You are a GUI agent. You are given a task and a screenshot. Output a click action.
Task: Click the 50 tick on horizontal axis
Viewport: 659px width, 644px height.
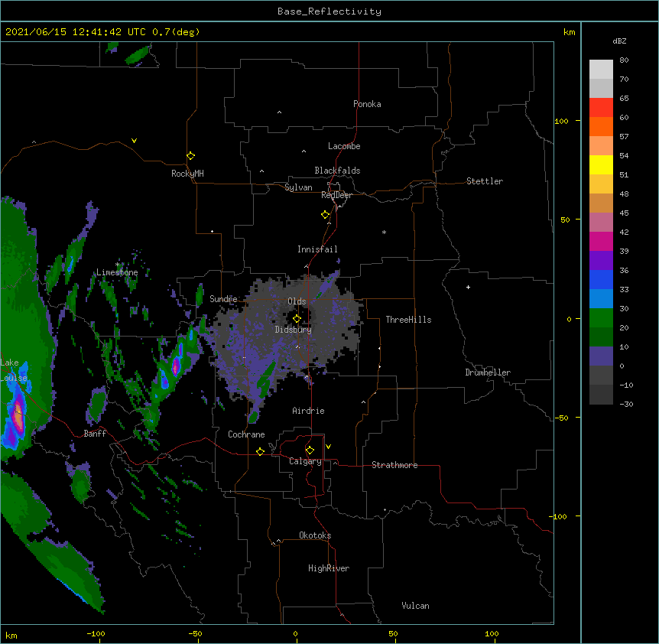(x=393, y=633)
